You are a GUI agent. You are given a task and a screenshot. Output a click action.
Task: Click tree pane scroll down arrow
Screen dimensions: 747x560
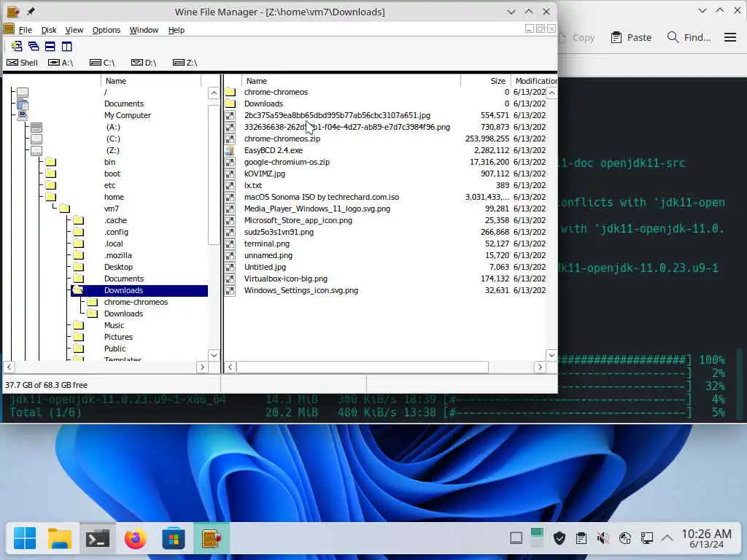[214, 355]
